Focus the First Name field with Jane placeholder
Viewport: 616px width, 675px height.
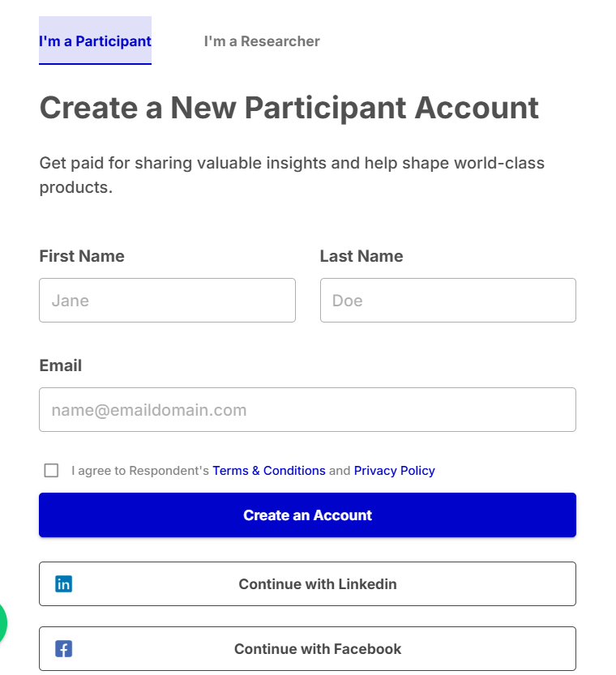[167, 301]
